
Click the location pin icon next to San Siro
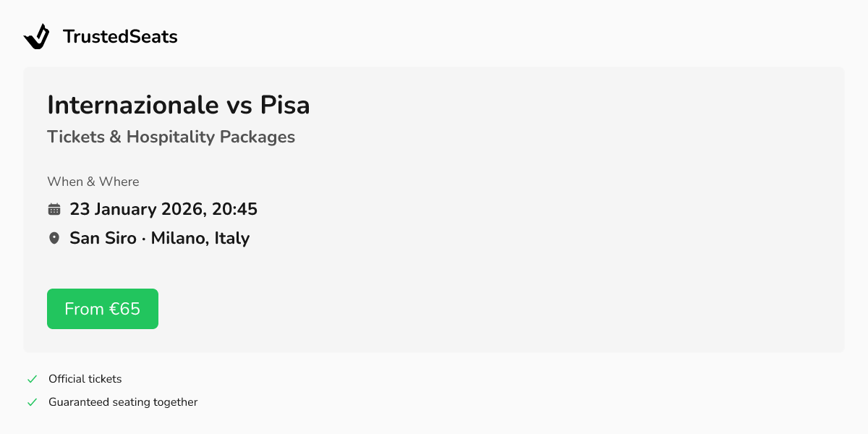(x=54, y=237)
